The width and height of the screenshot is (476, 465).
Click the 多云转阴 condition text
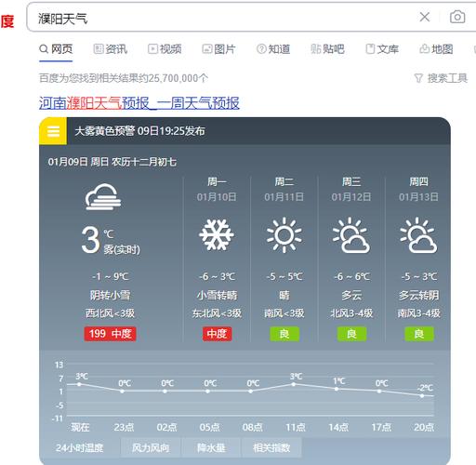pyautogui.click(x=418, y=295)
